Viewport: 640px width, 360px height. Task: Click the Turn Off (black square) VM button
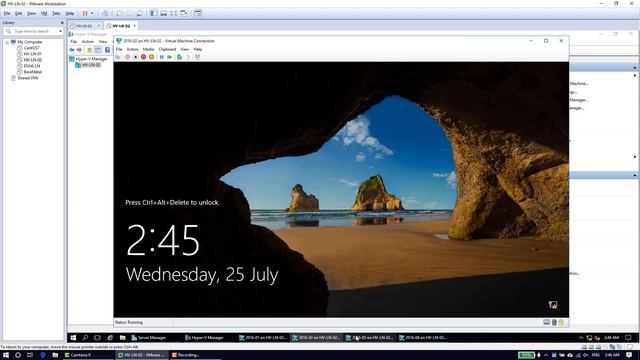click(136, 57)
